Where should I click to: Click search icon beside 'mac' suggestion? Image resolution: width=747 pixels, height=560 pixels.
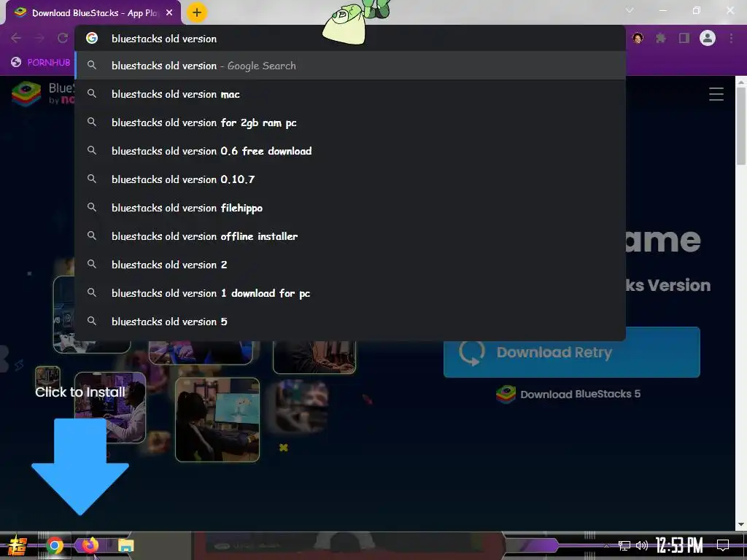[x=92, y=94]
